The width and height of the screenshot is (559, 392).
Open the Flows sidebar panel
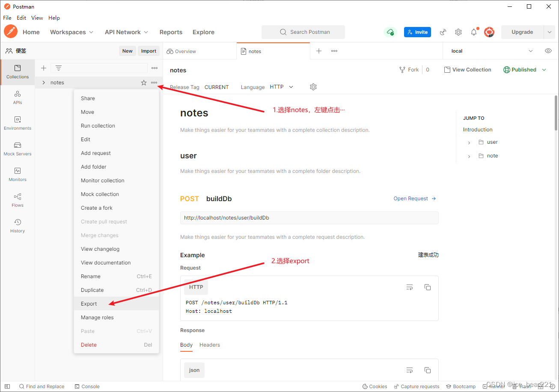pyautogui.click(x=18, y=200)
